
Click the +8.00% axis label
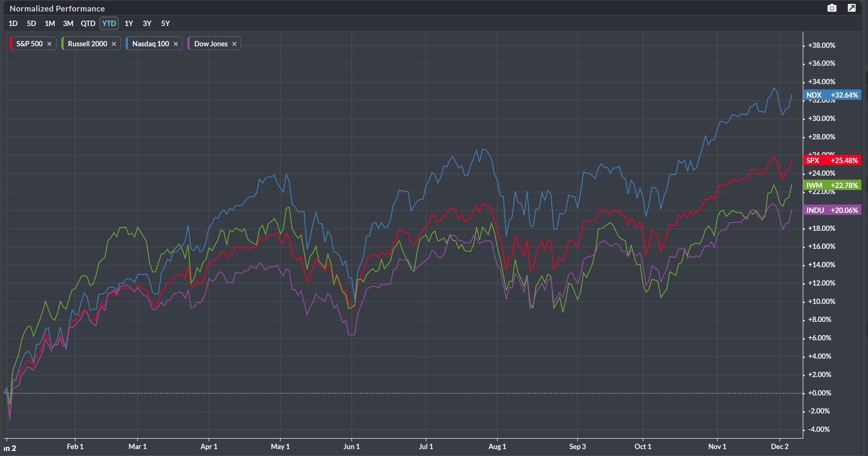[x=820, y=319]
